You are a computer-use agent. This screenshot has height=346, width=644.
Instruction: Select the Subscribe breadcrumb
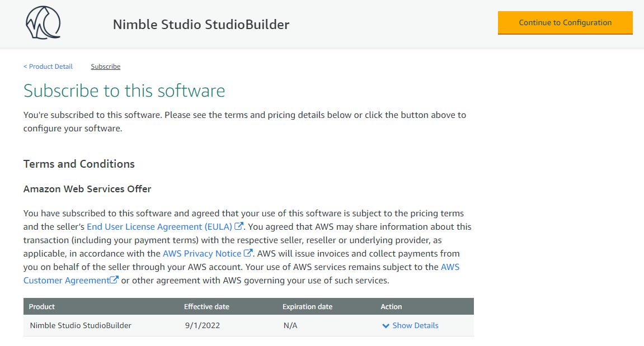pyautogui.click(x=106, y=67)
